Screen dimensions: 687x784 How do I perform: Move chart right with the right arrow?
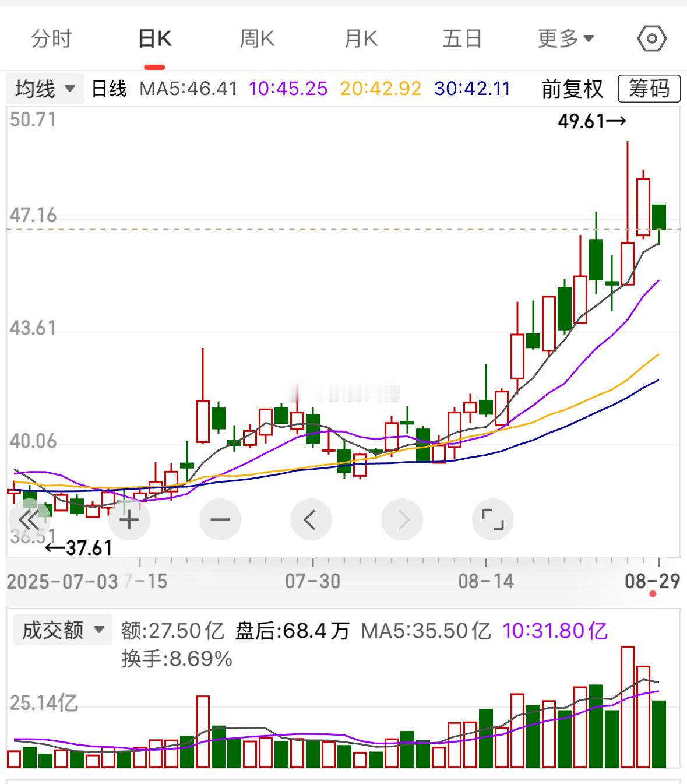403,519
